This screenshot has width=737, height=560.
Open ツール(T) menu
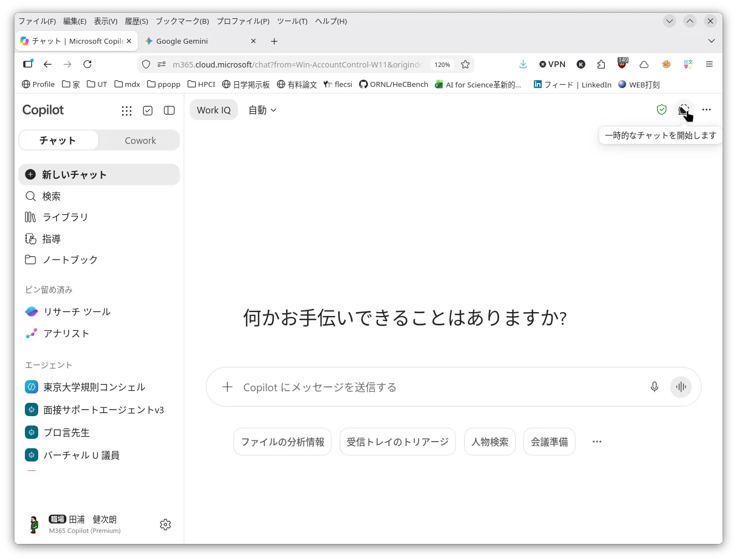click(292, 21)
